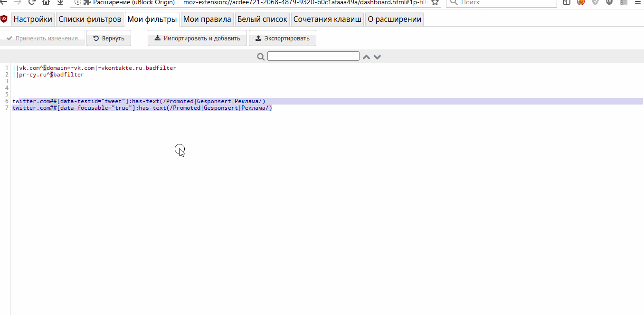Click line number 1 in the gutter
The width and height of the screenshot is (644, 315).
7,68
